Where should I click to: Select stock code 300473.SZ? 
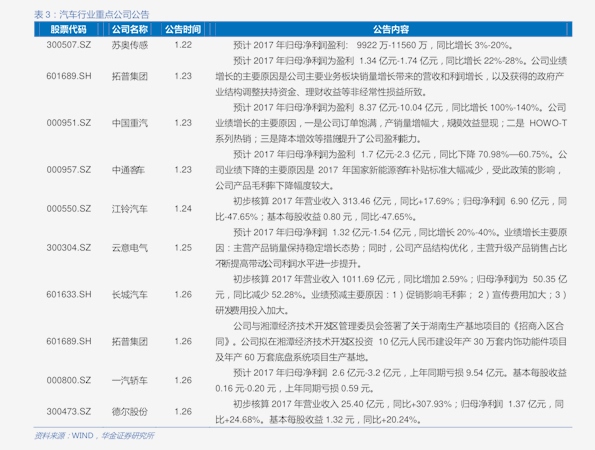point(69,411)
